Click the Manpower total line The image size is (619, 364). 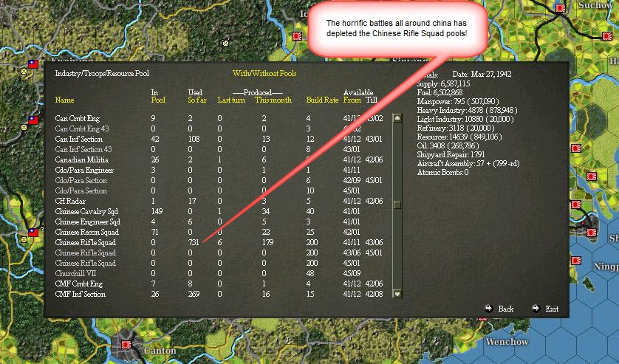point(458,101)
